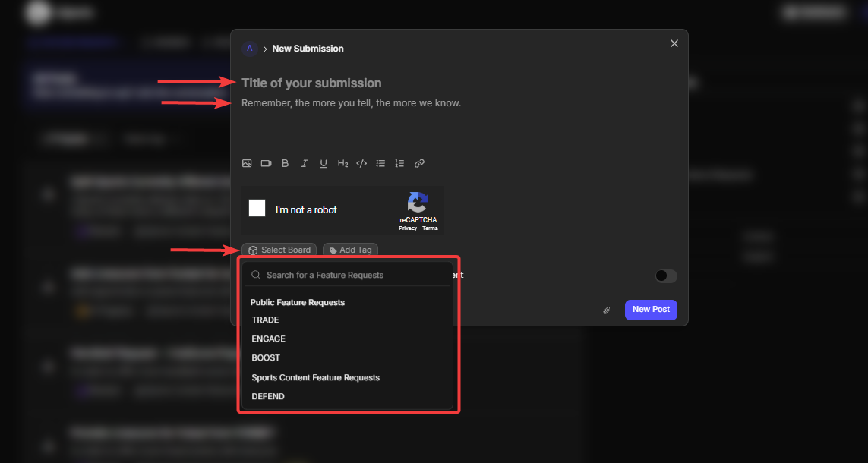Submit with the New Post button
868x463 pixels.
click(651, 310)
